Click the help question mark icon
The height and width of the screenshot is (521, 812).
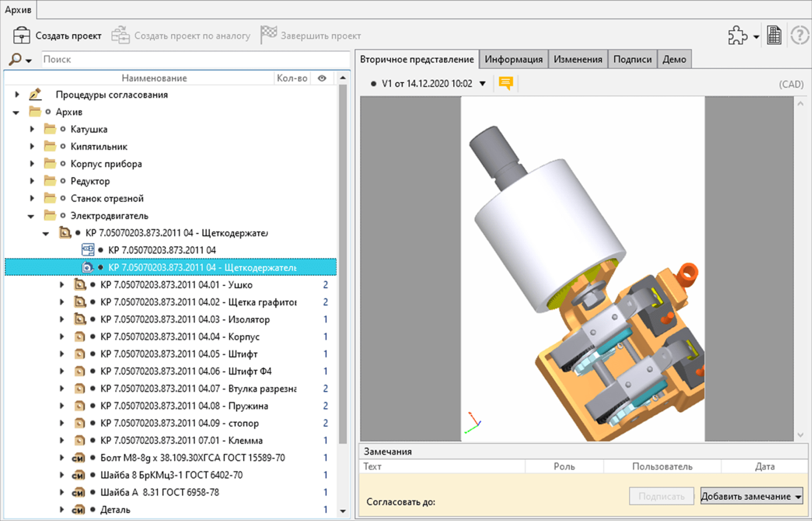[x=800, y=36]
